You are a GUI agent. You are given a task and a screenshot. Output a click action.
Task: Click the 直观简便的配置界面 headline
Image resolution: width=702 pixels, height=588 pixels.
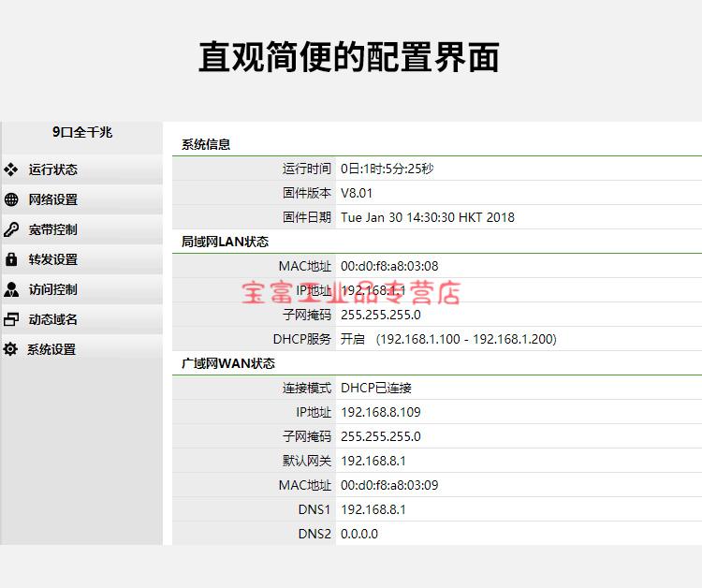point(349,57)
